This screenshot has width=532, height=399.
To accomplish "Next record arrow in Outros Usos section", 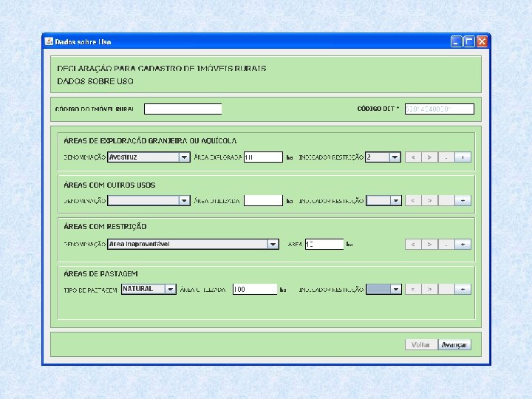I will [429, 200].
